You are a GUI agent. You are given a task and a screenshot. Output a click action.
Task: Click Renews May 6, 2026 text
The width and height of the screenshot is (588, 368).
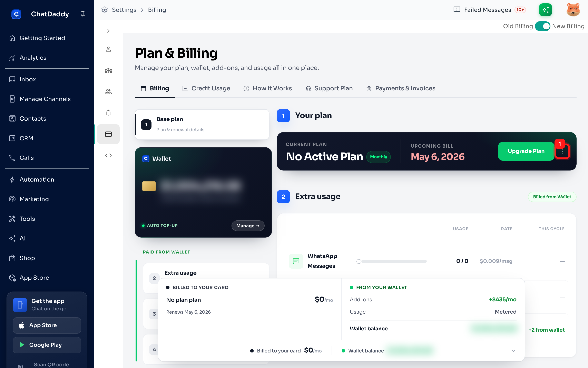(x=188, y=312)
